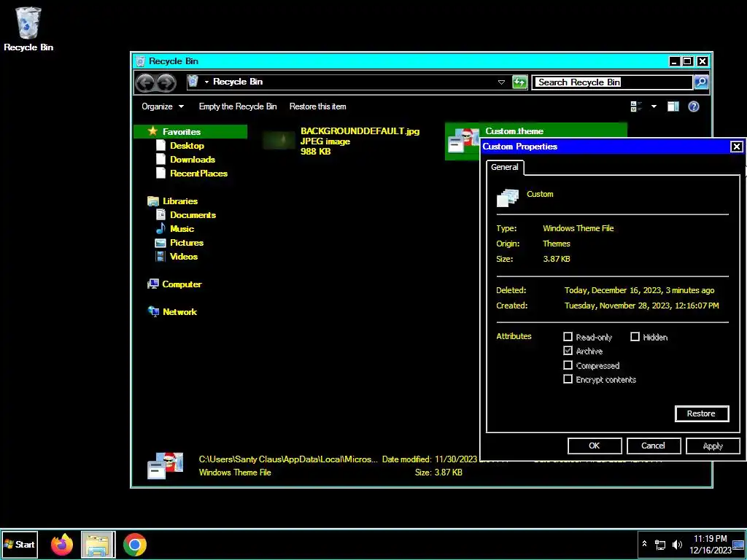Toggle the Archive checkbox
This screenshot has width=747, height=560.
click(568, 351)
